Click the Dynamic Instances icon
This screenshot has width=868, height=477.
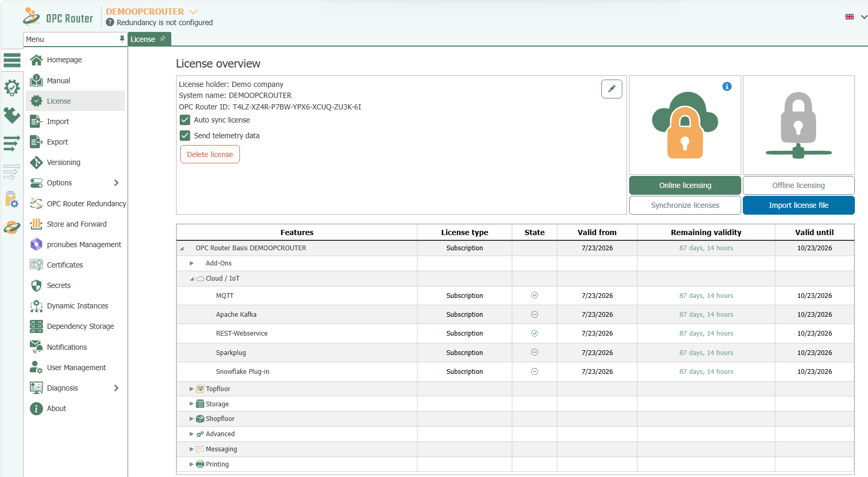36,306
